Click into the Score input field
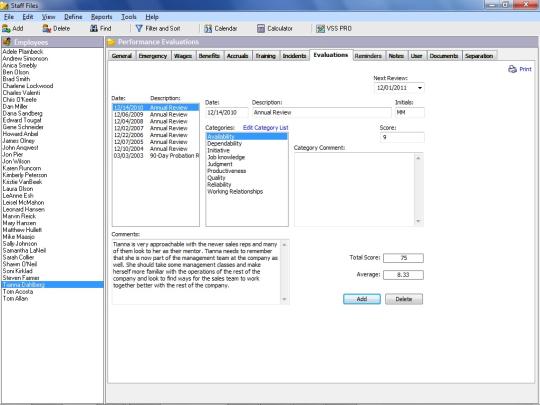The image size is (540, 405). point(402,137)
